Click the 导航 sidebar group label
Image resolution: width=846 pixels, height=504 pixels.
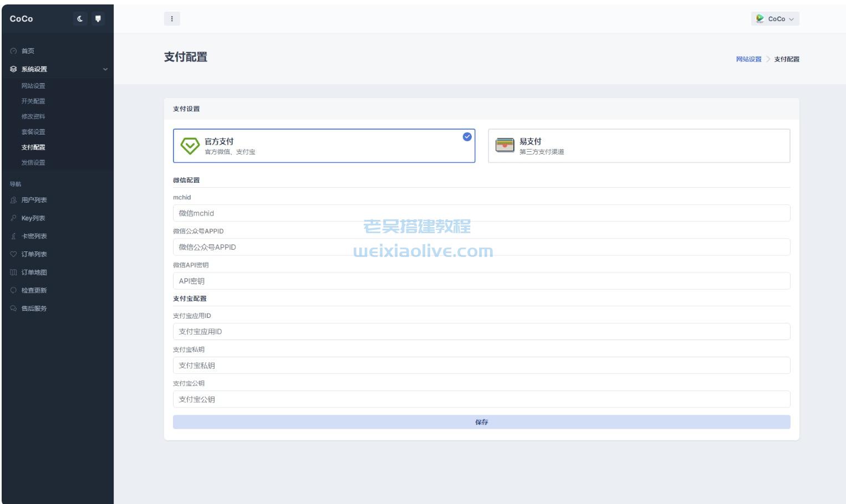pos(16,184)
